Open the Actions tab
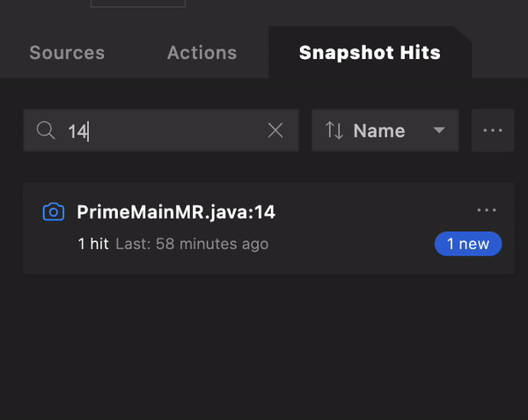This screenshot has width=528, height=420. tap(202, 53)
